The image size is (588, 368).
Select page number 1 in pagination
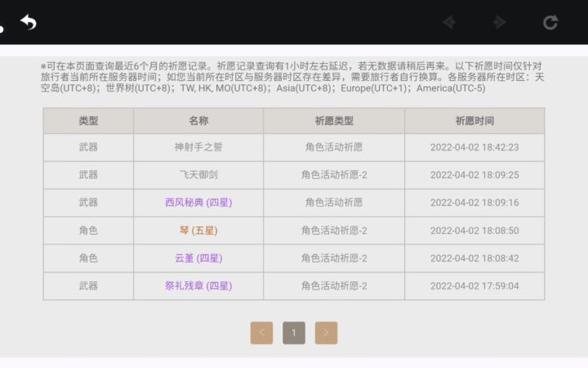(294, 333)
